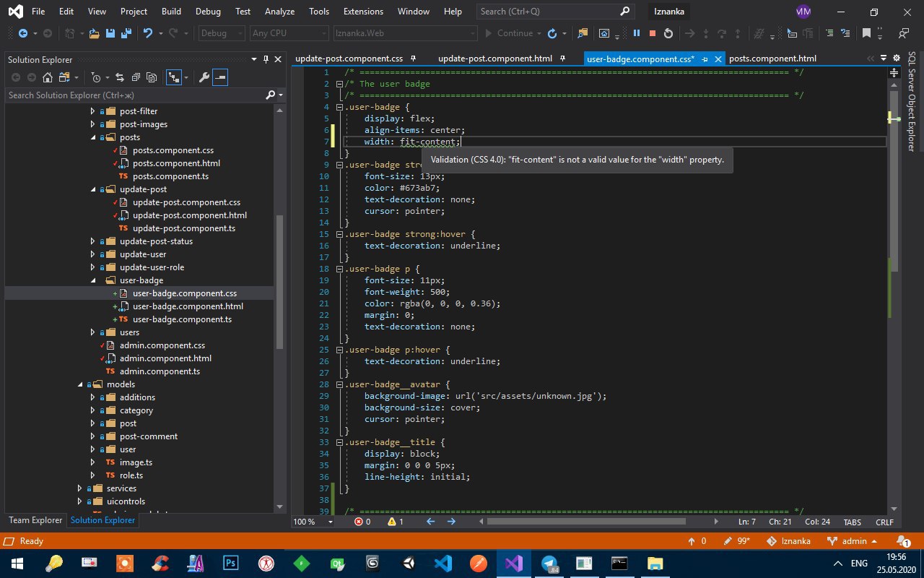Click the Find in Files toolbar icon
Image resolution: width=924 pixels, height=578 pixels.
[583, 33]
